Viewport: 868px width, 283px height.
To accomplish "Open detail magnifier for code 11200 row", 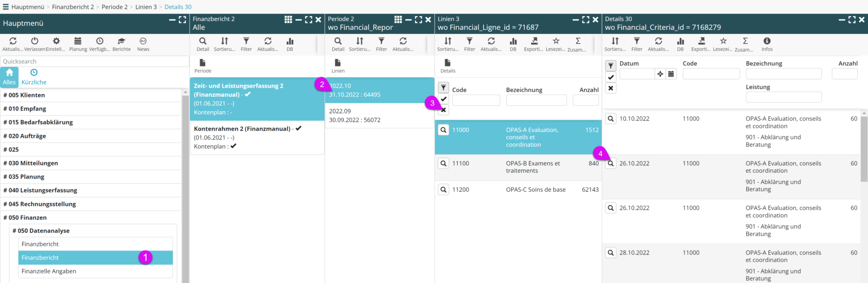I will (x=443, y=190).
